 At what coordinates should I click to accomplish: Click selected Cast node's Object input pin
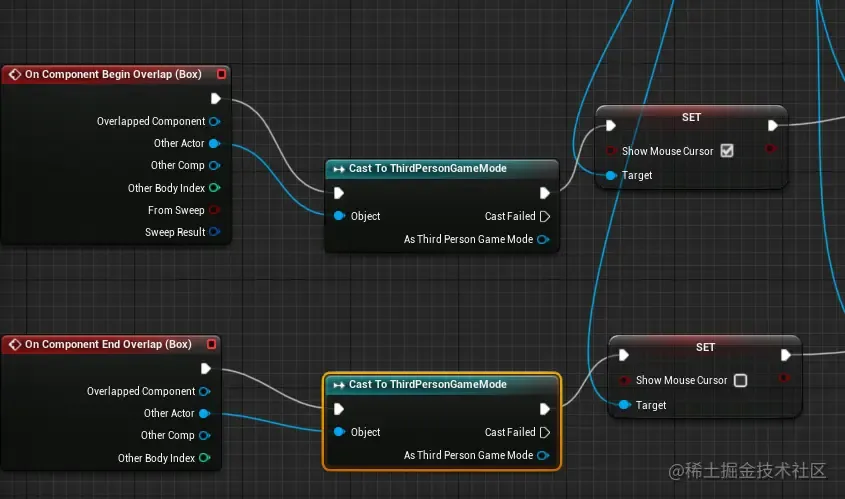339,432
